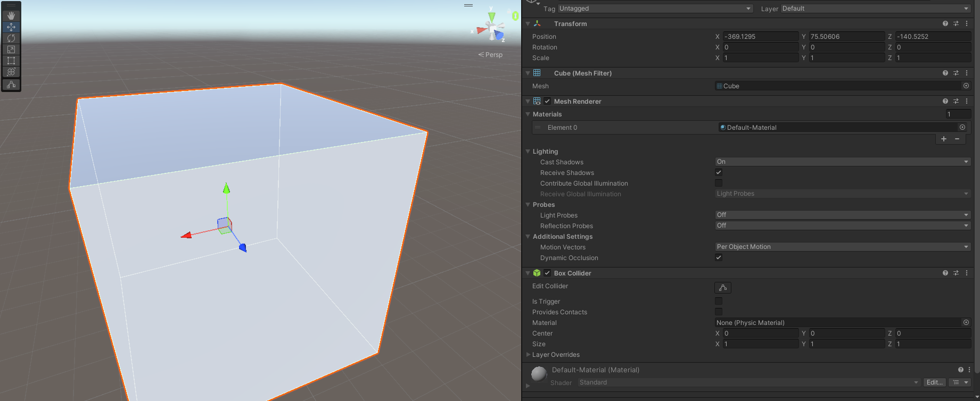980x401 pixels.
Task: Add a material element with plus button
Action: [944, 139]
